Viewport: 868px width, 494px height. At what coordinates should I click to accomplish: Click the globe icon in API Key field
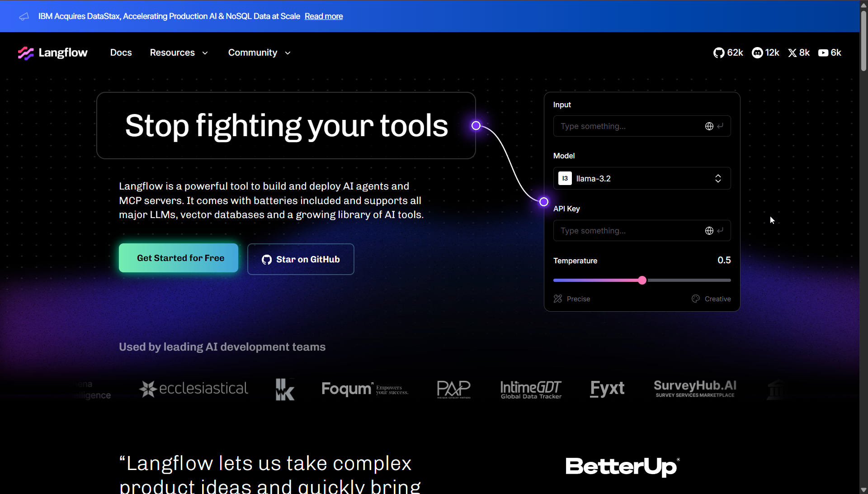click(x=709, y=231)
